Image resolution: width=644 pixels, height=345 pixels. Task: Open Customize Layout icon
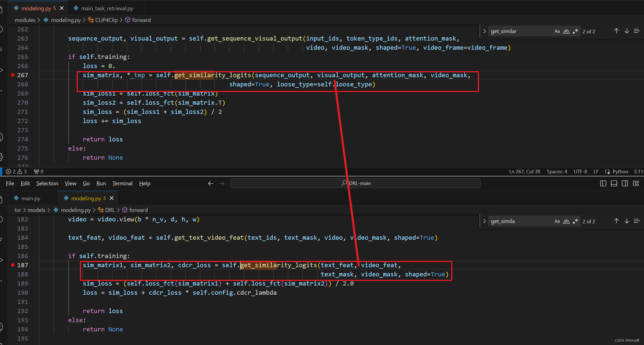pyautogui.click(x=636, y=183)
